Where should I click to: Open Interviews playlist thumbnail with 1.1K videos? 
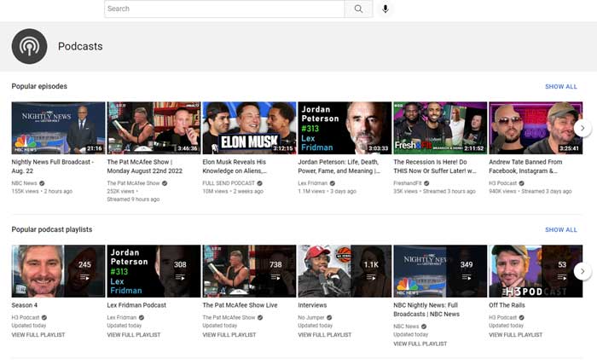pos(345,271)
